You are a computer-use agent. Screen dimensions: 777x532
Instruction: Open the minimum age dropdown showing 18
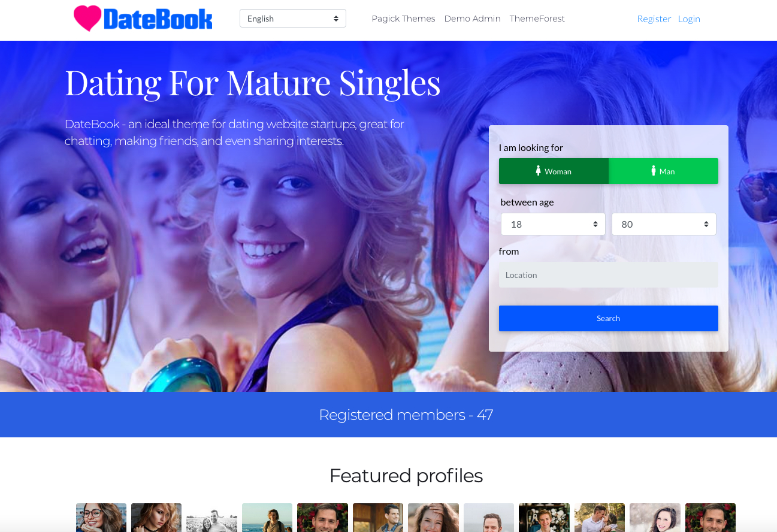point(553,224)
